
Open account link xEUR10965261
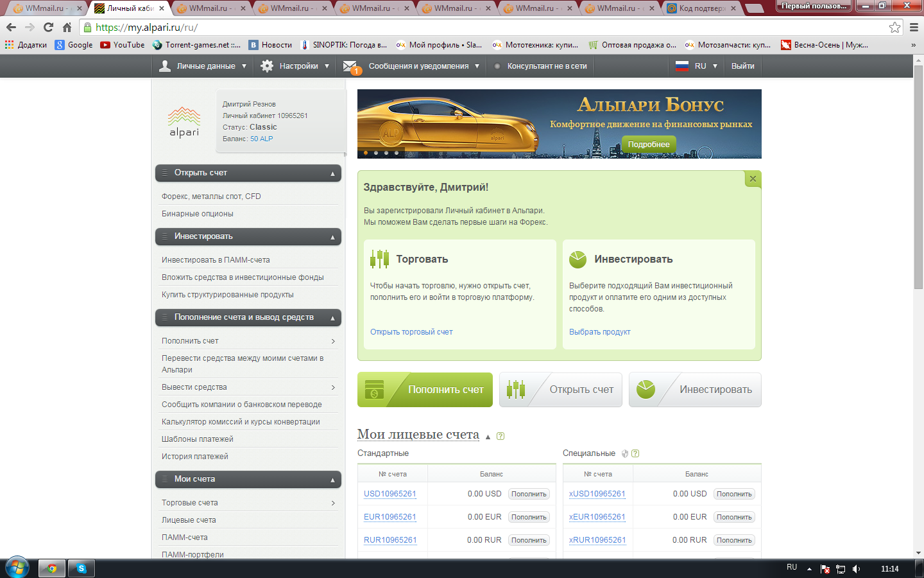(597, 517)
